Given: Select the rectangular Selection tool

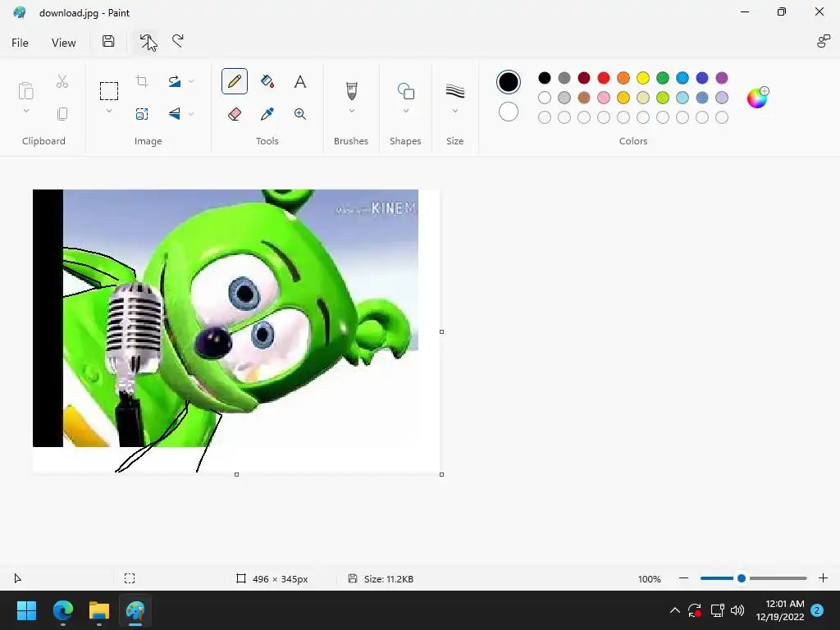Looking at the screenshot, I should point(109,91).
